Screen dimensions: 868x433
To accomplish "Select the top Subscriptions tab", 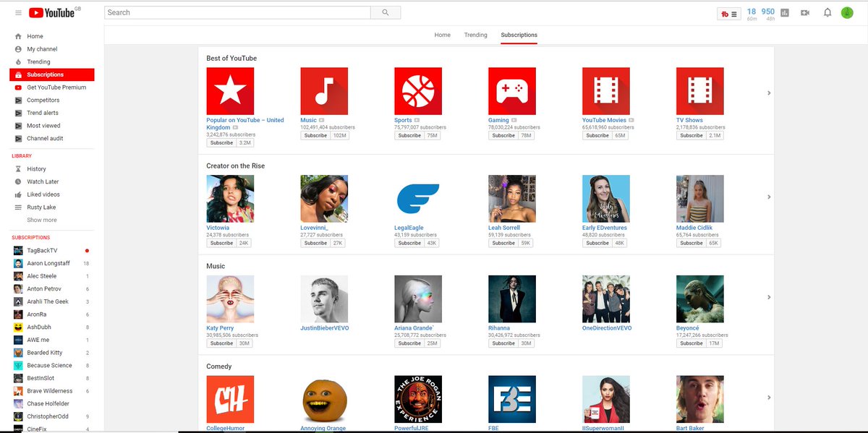I will coord(519,35).
